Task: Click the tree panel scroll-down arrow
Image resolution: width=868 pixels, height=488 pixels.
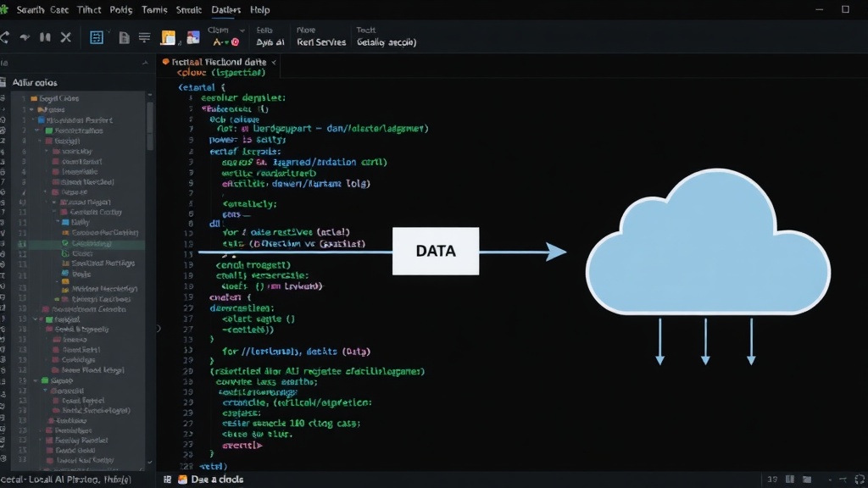Action: click(x=149, y=463)
